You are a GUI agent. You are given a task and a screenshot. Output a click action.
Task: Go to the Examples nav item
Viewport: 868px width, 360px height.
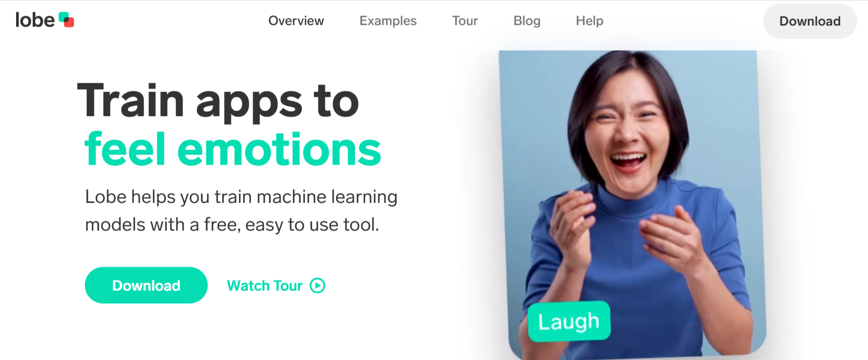[x=388, y=21]
